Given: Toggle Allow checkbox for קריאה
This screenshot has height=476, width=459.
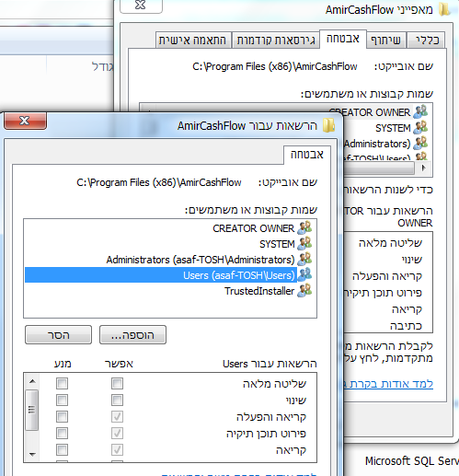Looking at the screenshot, I should [x=117, y=450].
